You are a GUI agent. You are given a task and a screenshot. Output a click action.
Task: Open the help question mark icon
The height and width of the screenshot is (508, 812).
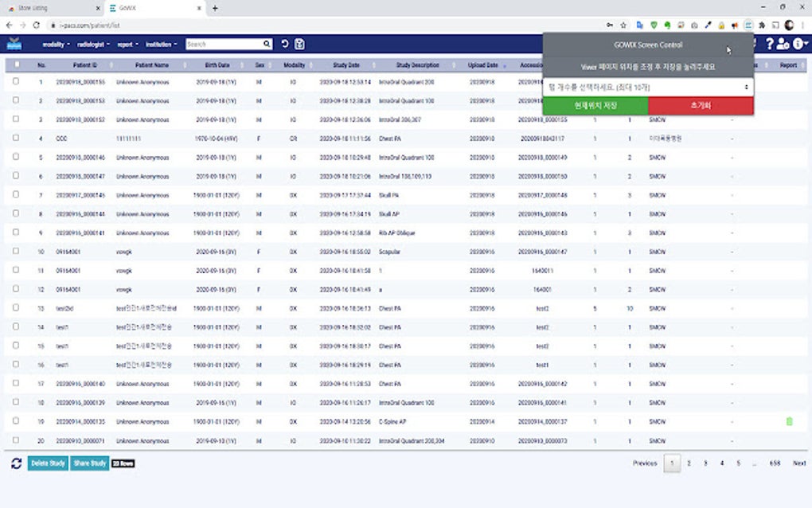[x=771, y=45]
